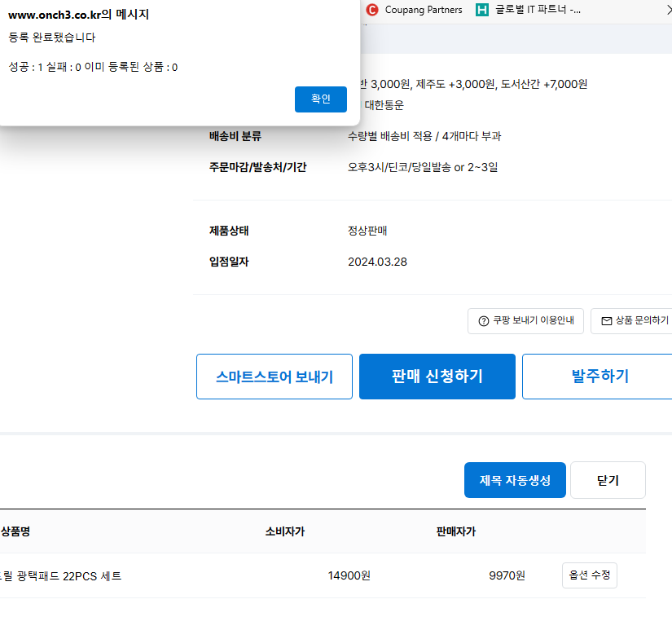Switch to the 글로벌 IT 파트너 tab
Image resolution: width=672 pixels, height=617 pixels.
(538, 10)
